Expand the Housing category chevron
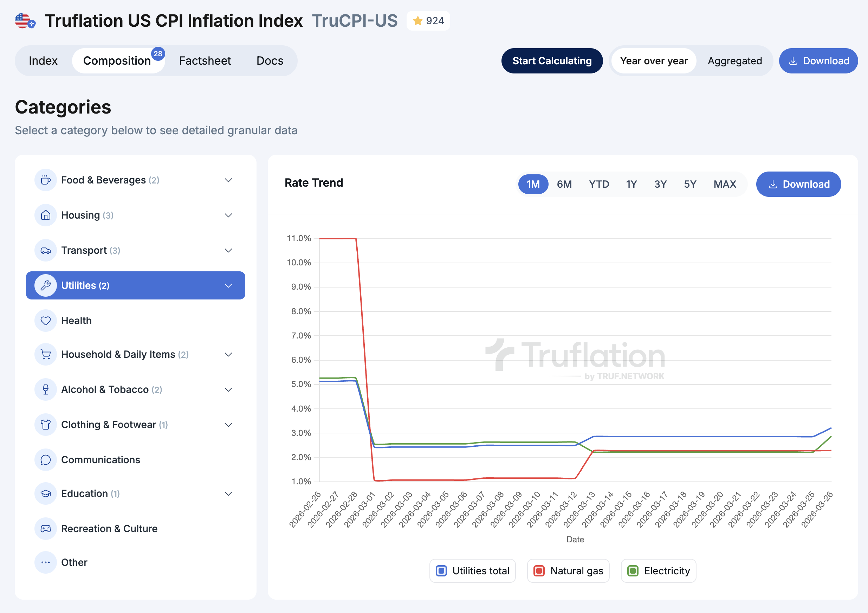The image size is (868, 613). (228, 215)
